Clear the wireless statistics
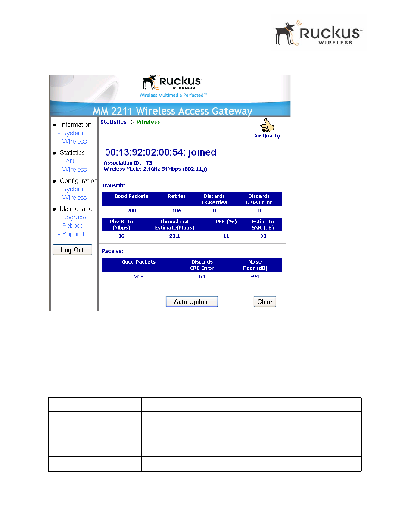This screenshot has height=532, width=411. click(265, 302)
